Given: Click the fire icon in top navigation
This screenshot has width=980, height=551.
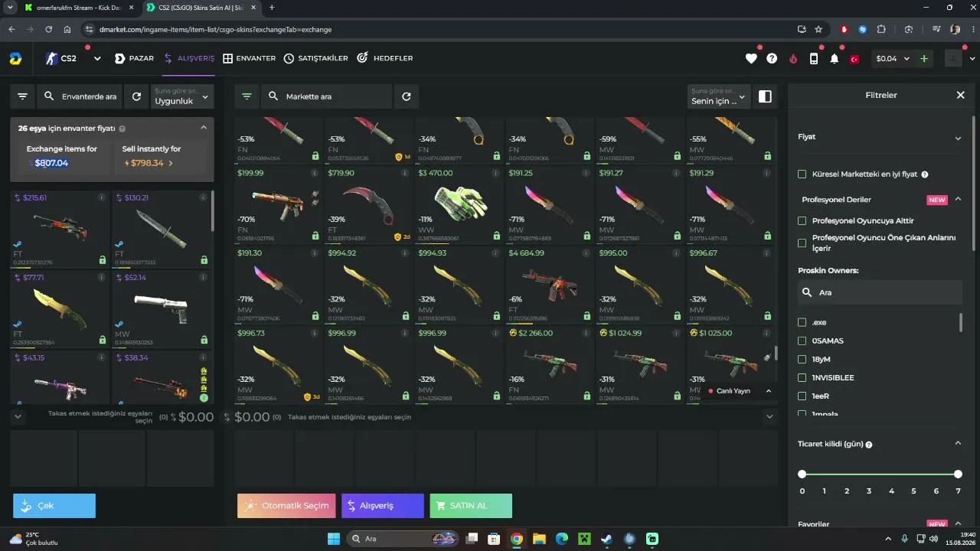Looking at the screenshot, I should click(x=793, y=59).
